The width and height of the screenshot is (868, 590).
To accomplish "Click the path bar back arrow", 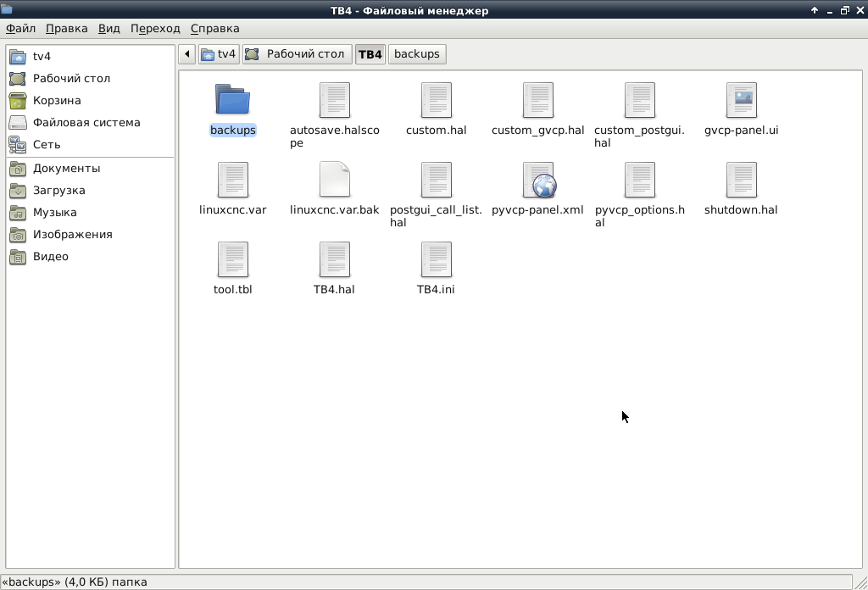I will tap(187, 54).
